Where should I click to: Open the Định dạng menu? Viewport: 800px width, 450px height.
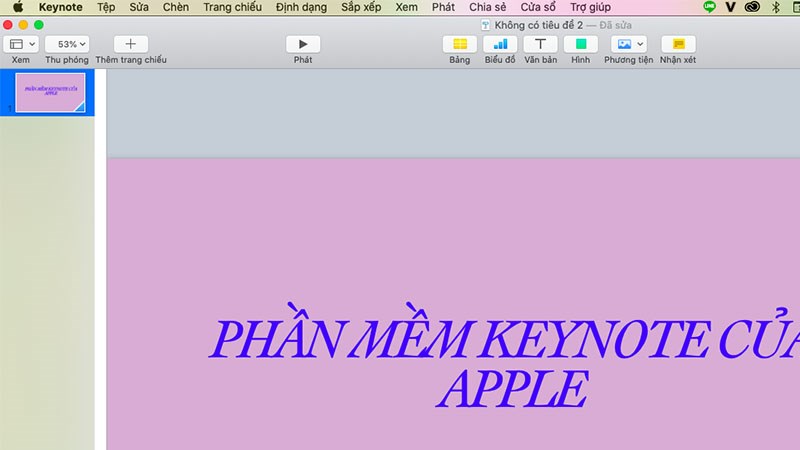[x=301, y=7]
